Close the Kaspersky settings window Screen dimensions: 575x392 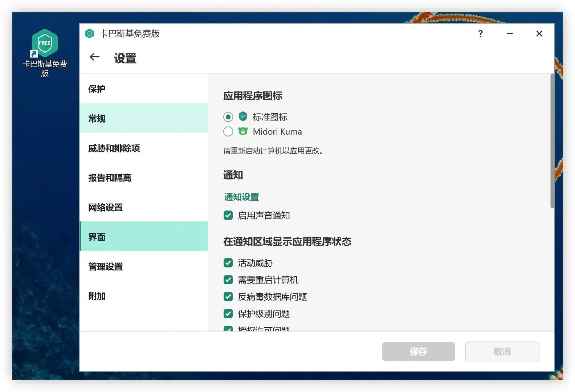(x=539, y=34)
